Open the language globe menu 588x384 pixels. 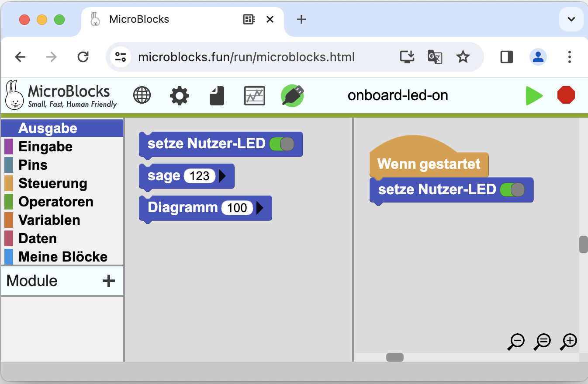click(142, 95)
